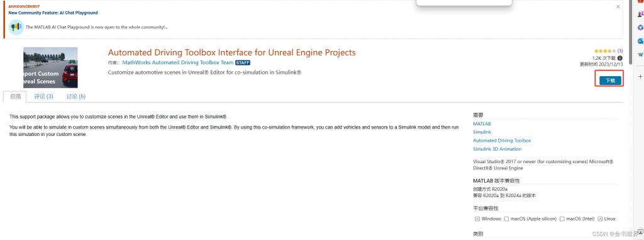
Task: Click the Automated Driving Toolbox Interface title
Action: [231, 52]
